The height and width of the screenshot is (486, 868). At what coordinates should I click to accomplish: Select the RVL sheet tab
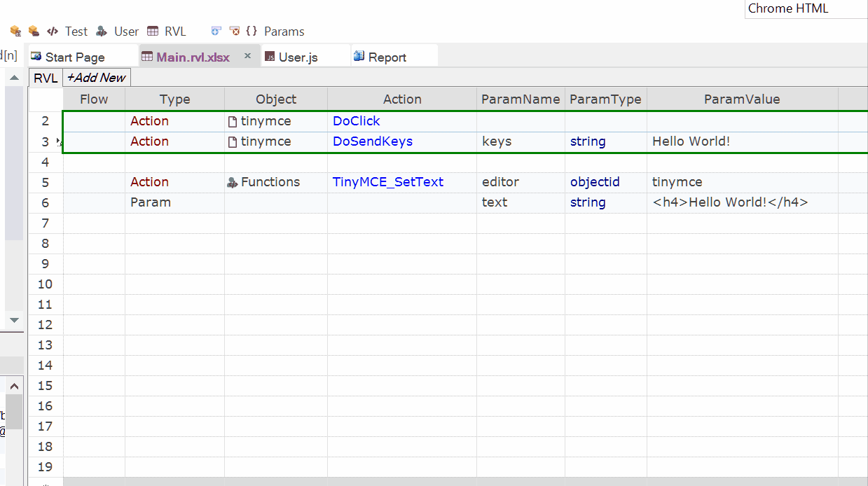click(x=46, y=78)
